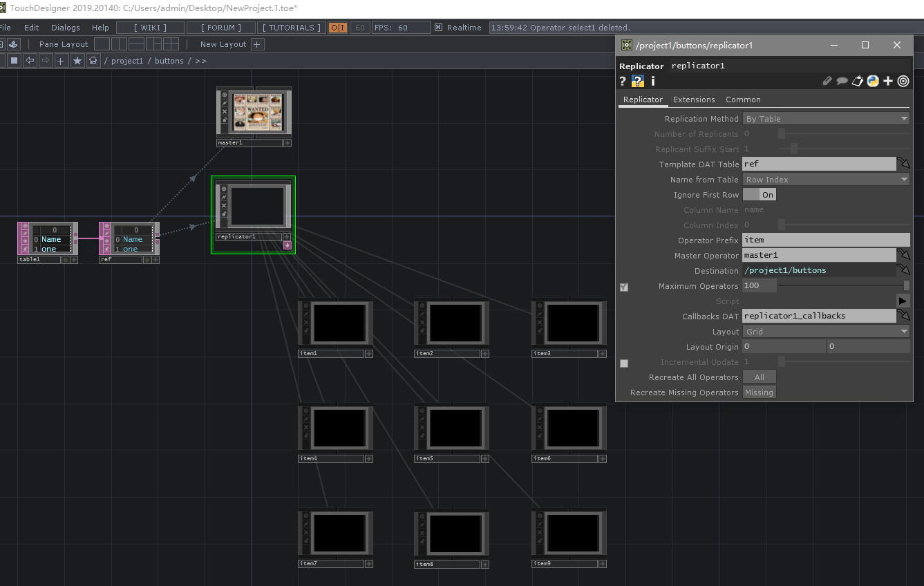Select the pencil edit icon in parameter dialog

pos(827,81)
